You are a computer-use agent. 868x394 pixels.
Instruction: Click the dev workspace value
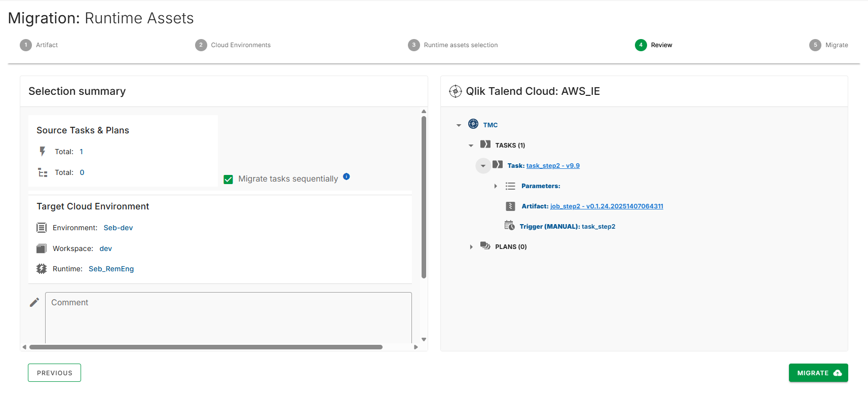105,248
